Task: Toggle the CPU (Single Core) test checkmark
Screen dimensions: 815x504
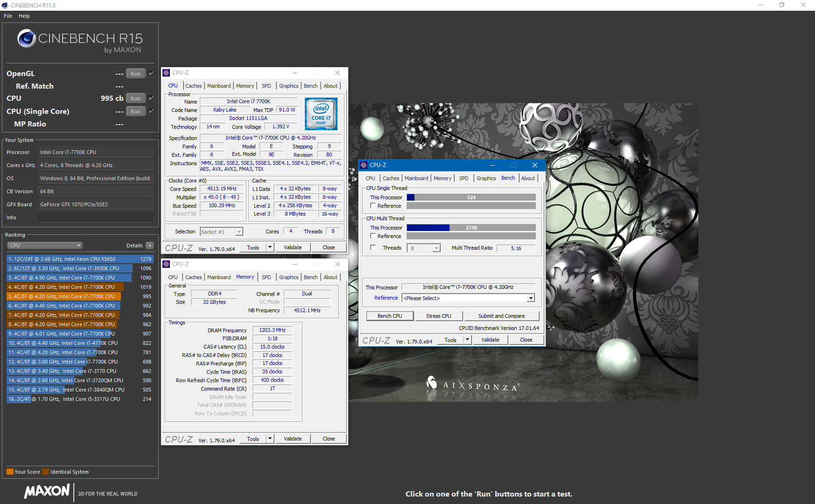Action: point(151,111)
